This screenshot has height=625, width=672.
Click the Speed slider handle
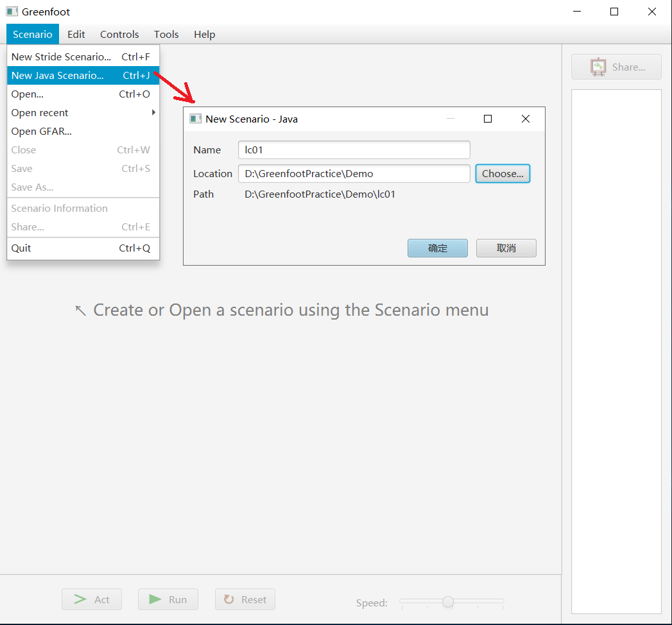(x=448, y=601)
